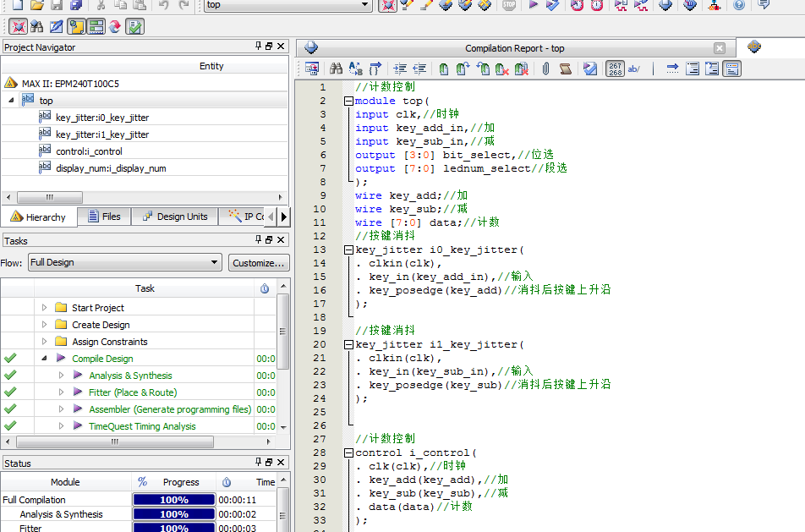Start compilation with the purple play icon
The width and height of the screenshot is (805, 532).
tap(534, 4)
